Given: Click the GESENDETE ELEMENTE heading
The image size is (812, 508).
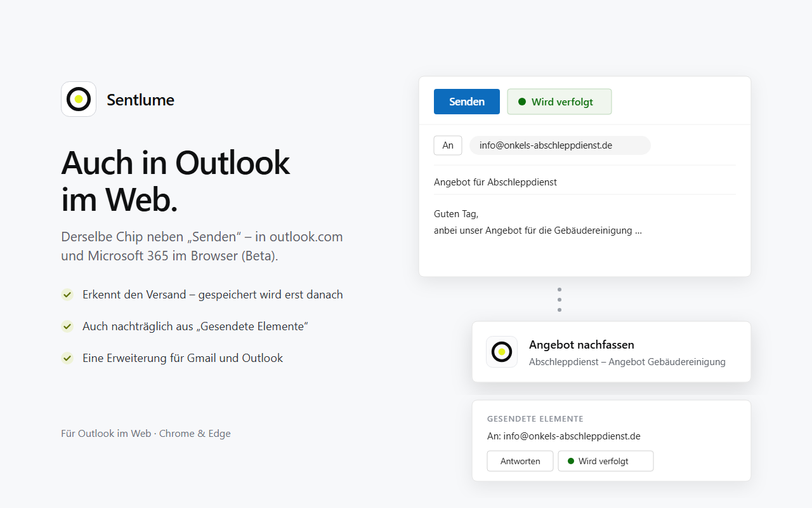Looking at the screenshot, I should [x=535, y=419].
